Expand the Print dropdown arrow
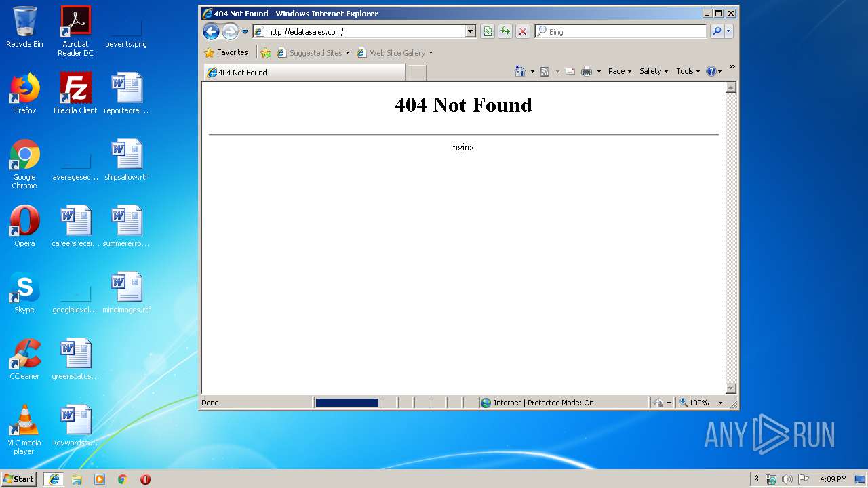The image size is (868, 488). coord(599,71)
